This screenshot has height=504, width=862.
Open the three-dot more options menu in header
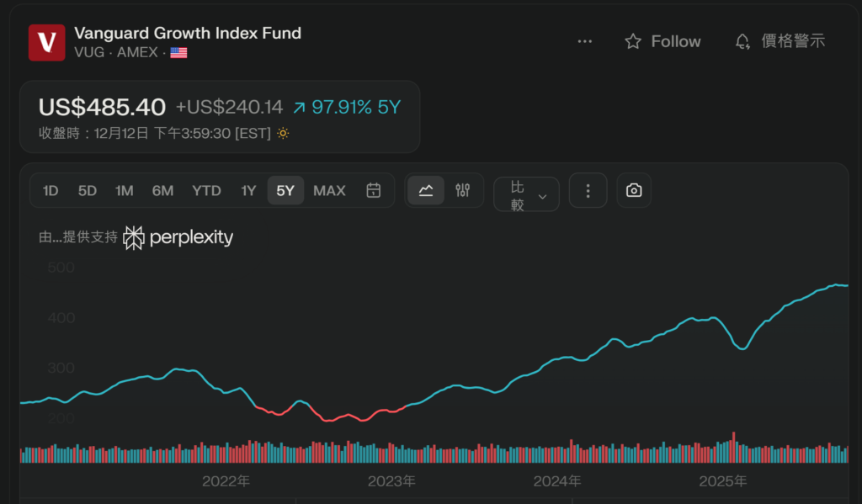pos(585,41)
